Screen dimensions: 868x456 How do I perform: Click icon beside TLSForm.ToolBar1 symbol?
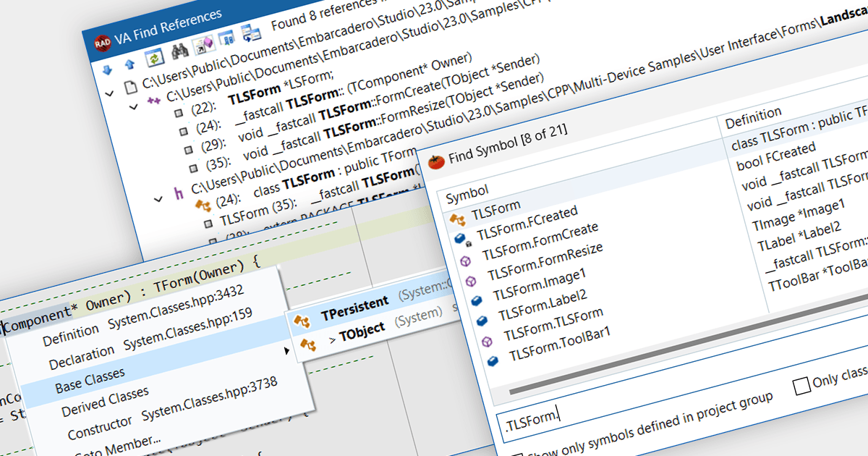(493, 360)
